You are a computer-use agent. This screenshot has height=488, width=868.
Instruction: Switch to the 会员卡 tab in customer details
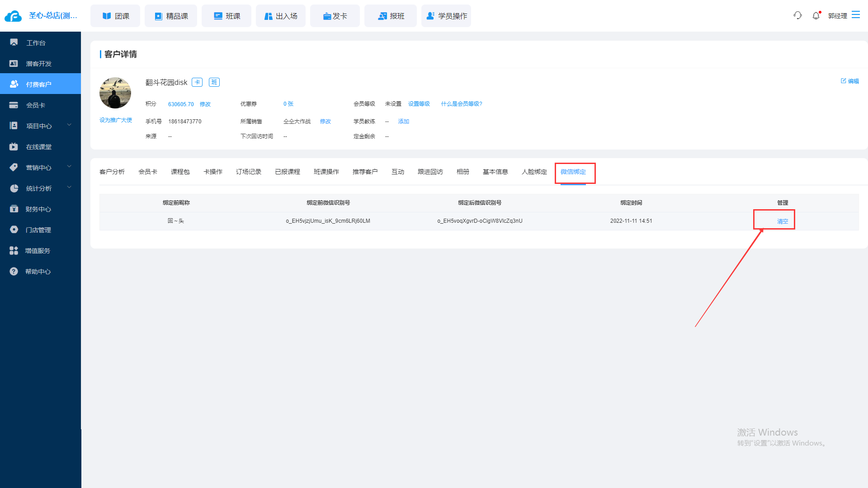(148, 172)
